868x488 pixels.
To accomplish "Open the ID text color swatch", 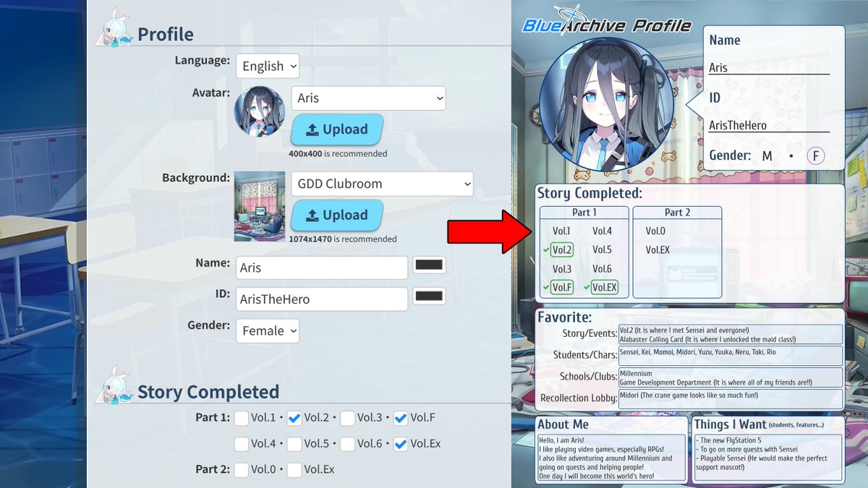I will [429, 296].
